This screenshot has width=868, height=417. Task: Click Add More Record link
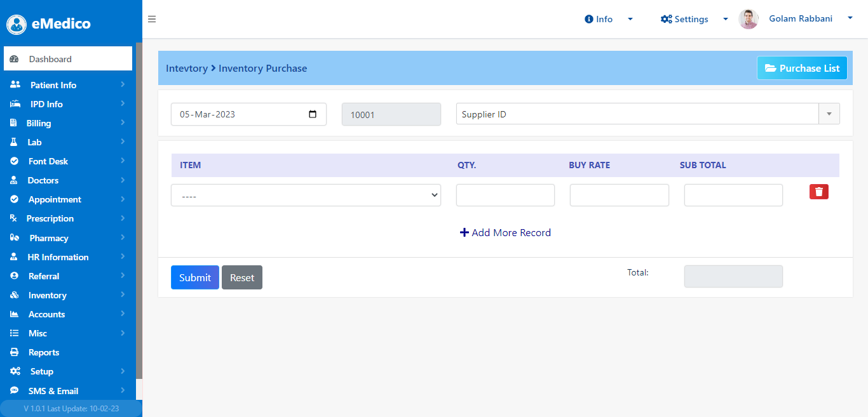pos(505,232)
